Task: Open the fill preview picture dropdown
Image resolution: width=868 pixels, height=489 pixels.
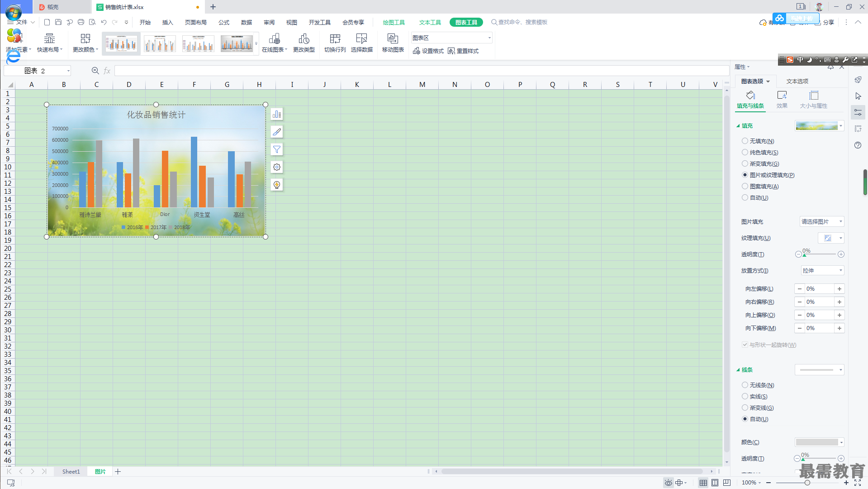Action: [819, 126]
